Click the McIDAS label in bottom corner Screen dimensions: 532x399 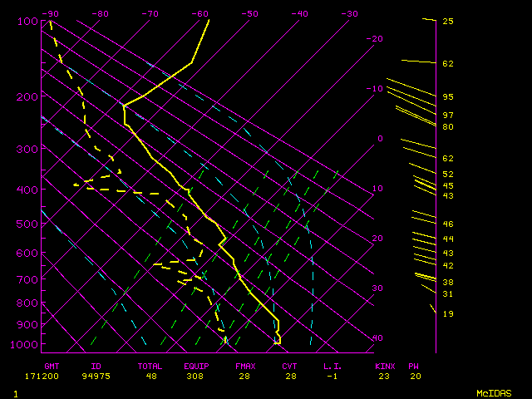click(x=494, y=392)
